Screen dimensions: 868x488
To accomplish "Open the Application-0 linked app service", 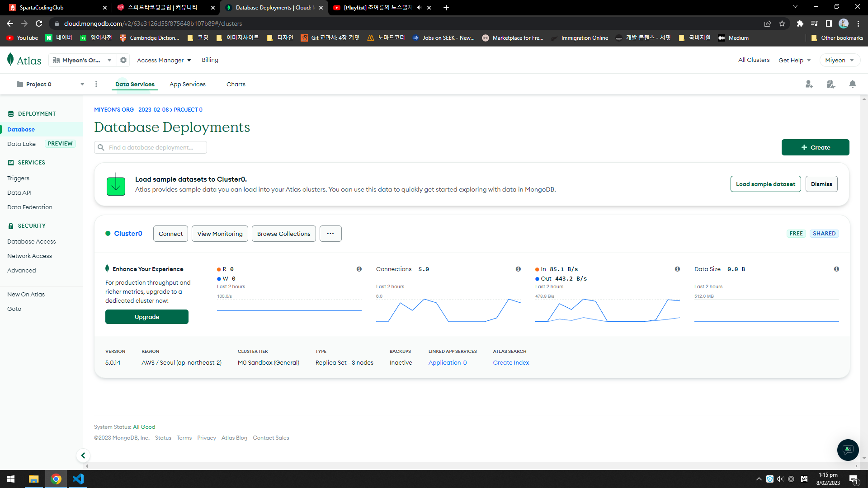I will click(448, 362).
